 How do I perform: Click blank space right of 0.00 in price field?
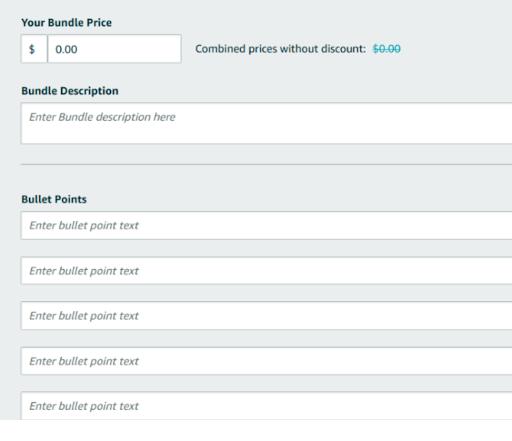(130, 49)
